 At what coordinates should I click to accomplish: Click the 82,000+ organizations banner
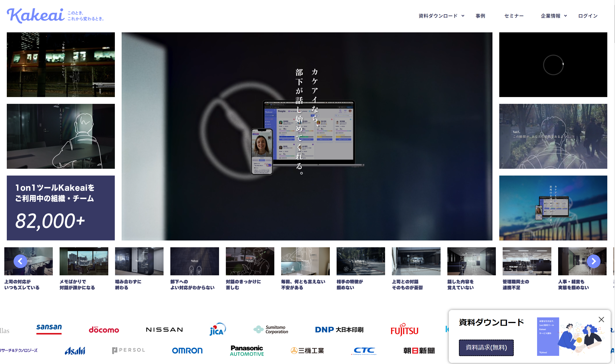[61, 208]
